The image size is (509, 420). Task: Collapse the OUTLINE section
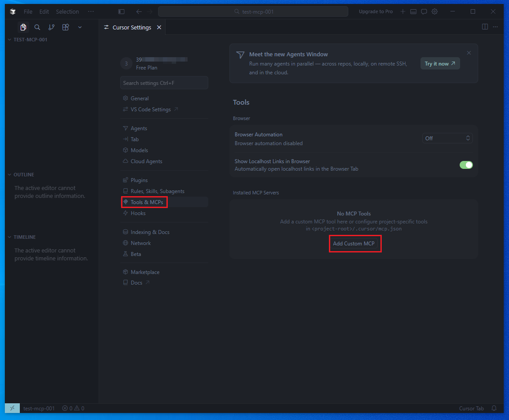[23, 175]
